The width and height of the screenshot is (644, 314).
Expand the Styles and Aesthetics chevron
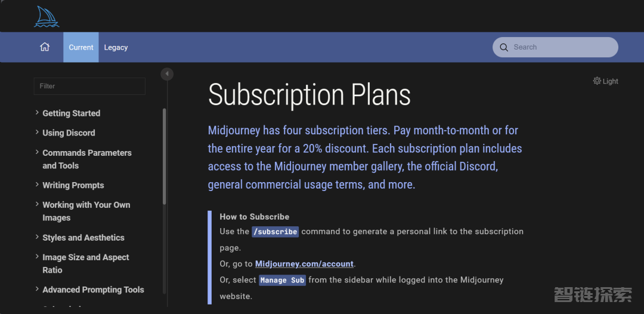click(x=37, y=237)
